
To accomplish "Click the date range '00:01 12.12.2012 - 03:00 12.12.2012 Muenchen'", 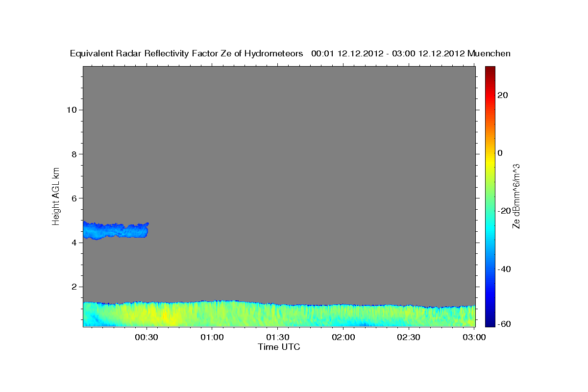I will click(411, 53).
